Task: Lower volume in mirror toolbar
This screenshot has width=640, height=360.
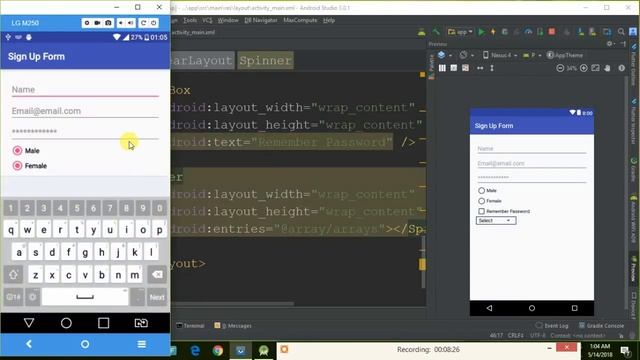Action: [x=121, y=23]
